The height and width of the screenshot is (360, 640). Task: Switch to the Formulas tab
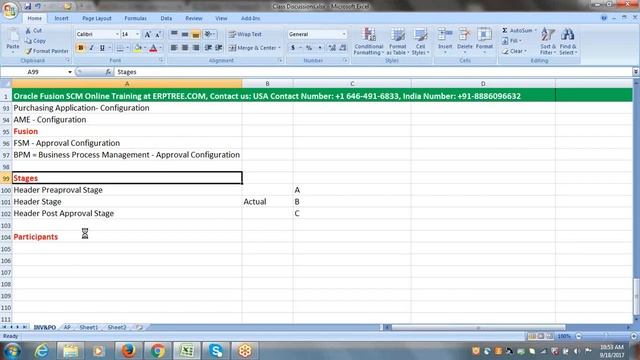pyautogui.click(x=136, y=18)
